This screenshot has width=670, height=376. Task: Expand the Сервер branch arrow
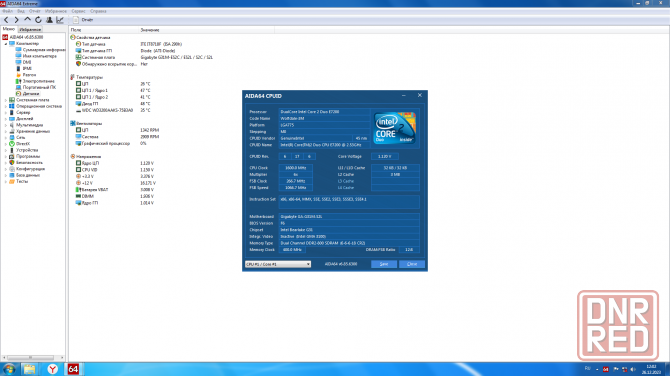point(6,112)
